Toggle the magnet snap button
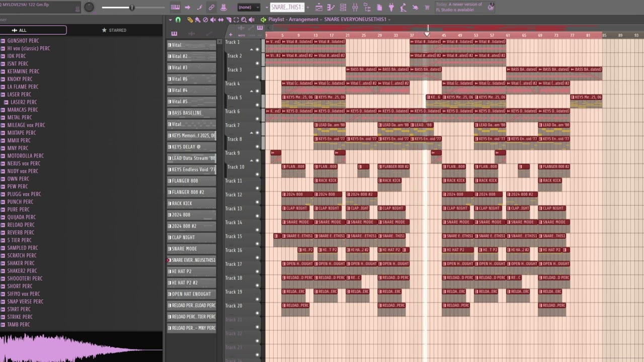Screen dimensions: 644x362 point(178,20)
